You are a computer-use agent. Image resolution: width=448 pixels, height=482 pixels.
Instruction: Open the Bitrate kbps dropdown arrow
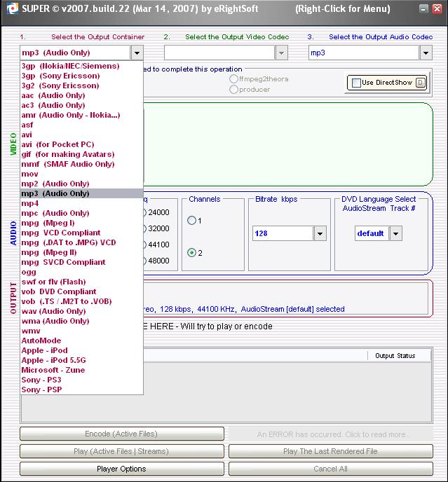[x=320, y=233]
